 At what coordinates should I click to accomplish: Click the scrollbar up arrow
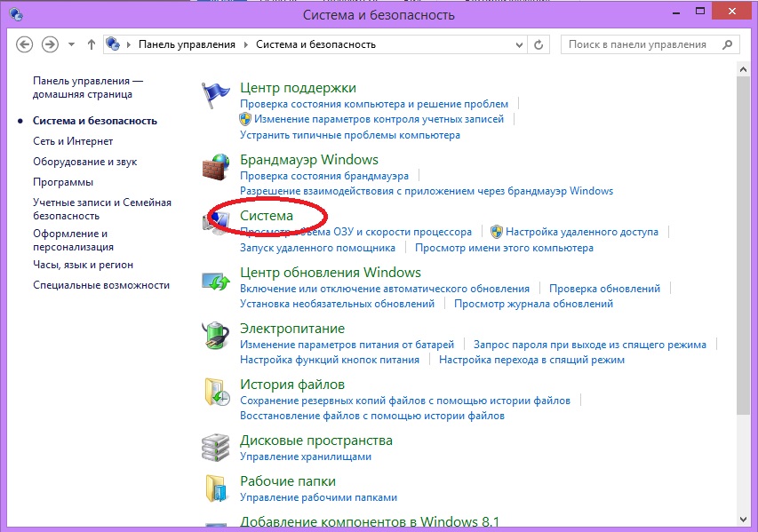[x=743, y=69]
